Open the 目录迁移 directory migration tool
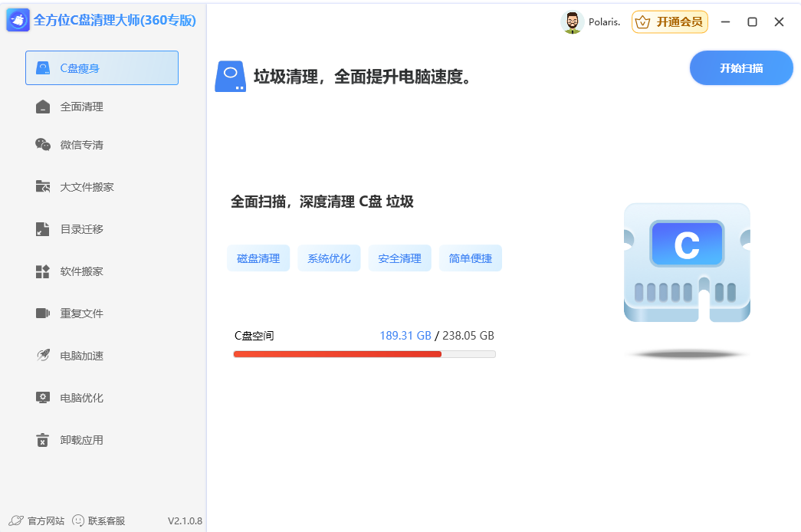 click(x=44, y=228)
